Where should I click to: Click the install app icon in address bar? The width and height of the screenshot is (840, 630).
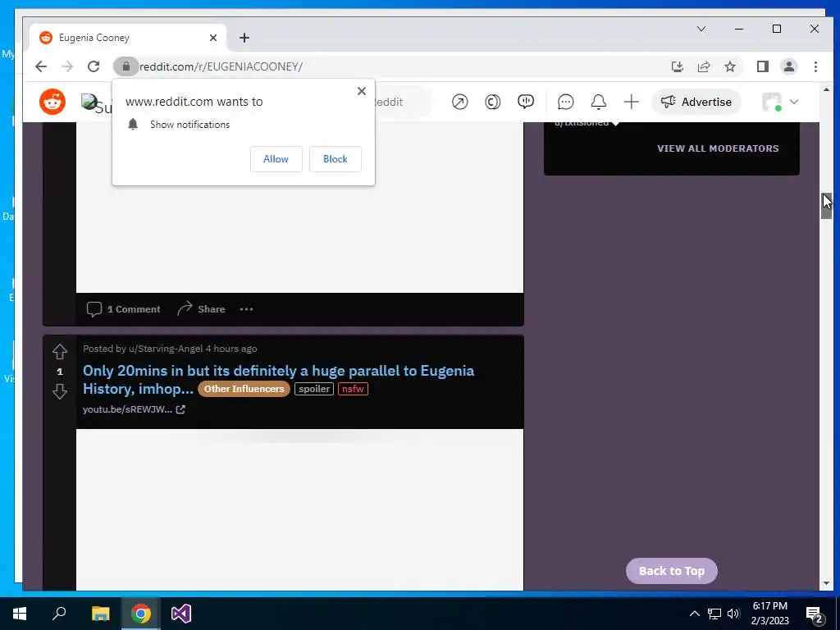click(677, 66)
